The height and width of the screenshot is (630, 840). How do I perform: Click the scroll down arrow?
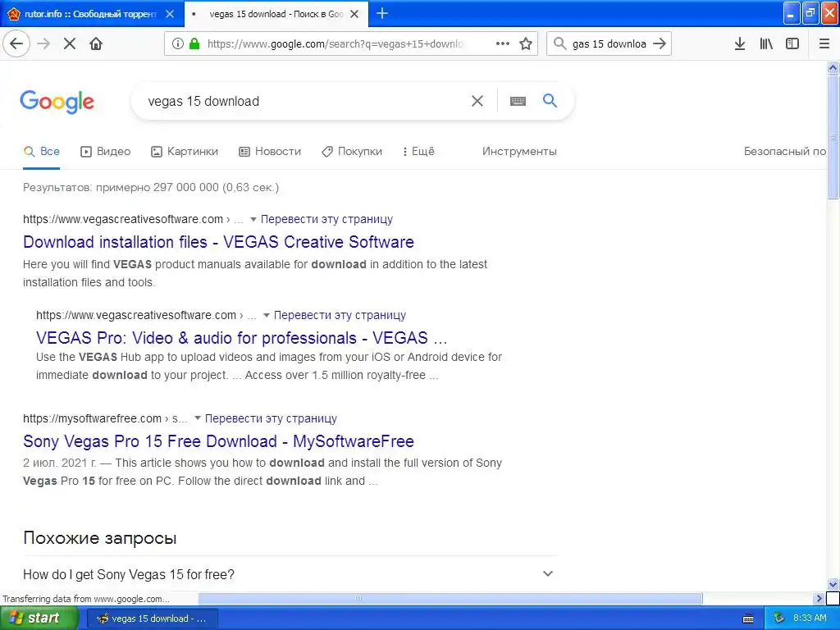point(833,584)
